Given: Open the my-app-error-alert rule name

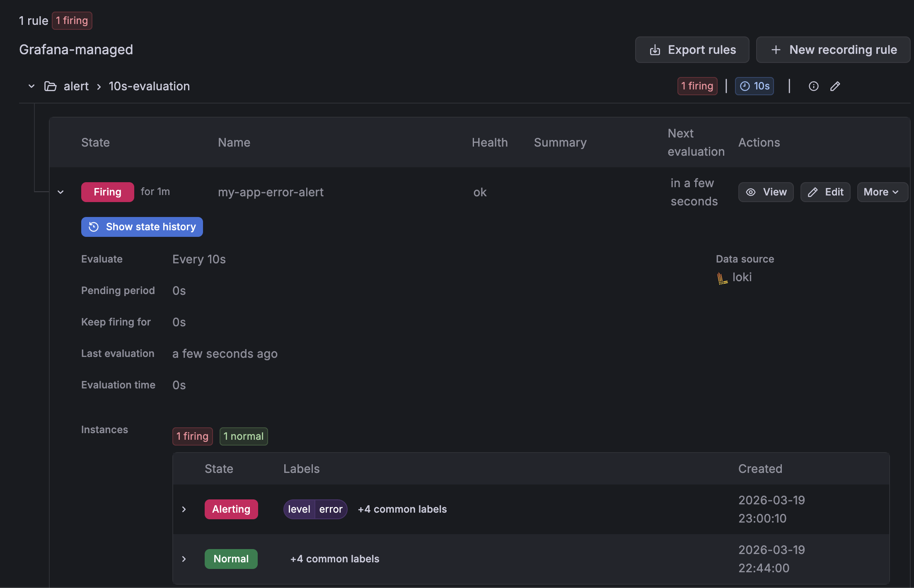Looking at the screenshot, I should pyautogui.click(x=271, y=192).
